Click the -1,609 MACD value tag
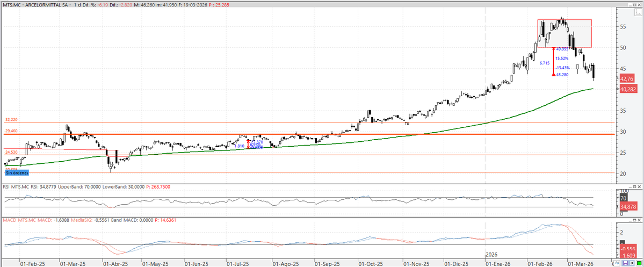644x267 pixels. click(x=628, y=256)
